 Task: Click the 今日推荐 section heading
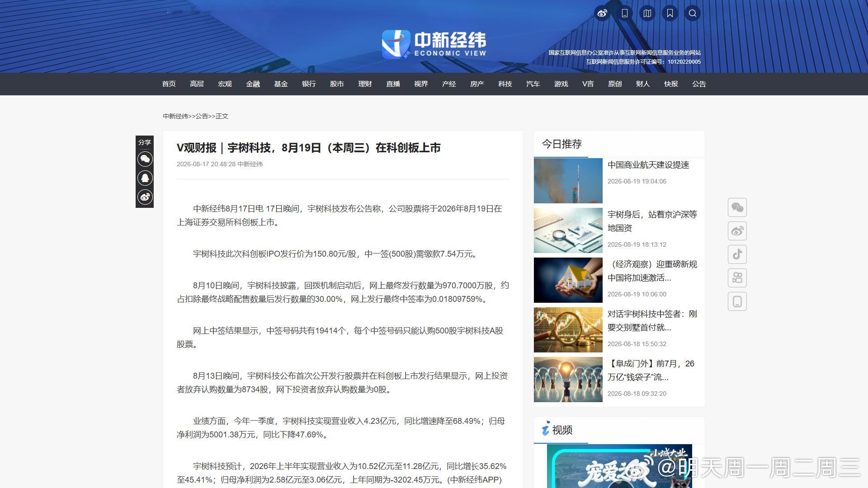[562, 144]
